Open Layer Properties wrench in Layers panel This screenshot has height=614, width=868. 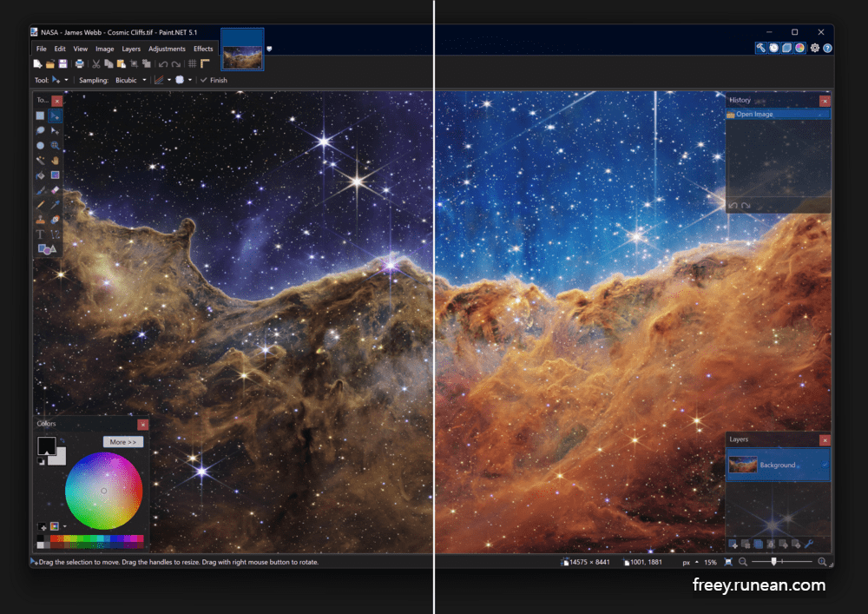(809, 545)
